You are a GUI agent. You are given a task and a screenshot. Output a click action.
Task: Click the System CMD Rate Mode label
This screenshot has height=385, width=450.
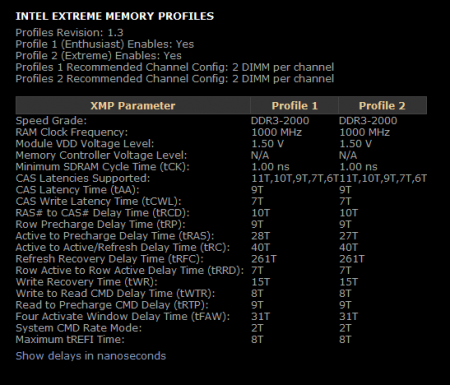pyautogui.click(x=79, y=328)
